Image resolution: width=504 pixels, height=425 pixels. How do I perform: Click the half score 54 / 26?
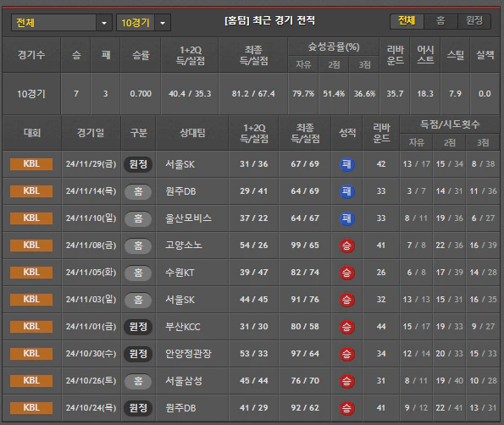click(253, 246)
